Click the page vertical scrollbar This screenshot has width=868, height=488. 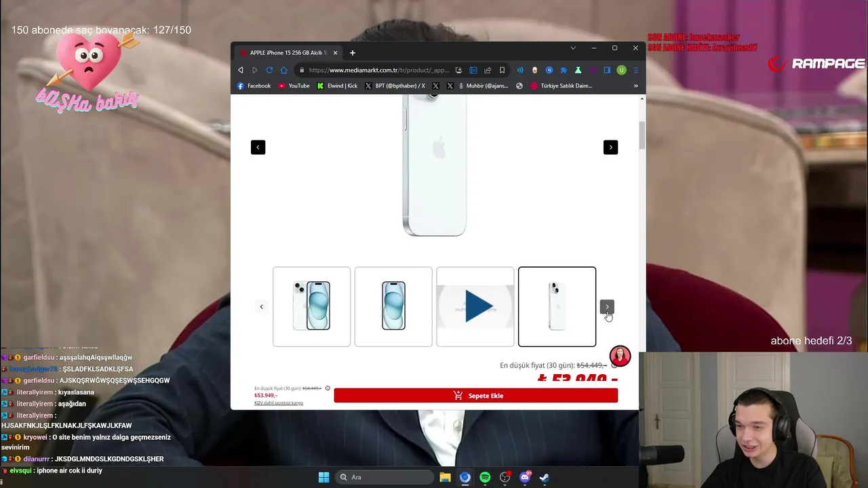point(642,136)
